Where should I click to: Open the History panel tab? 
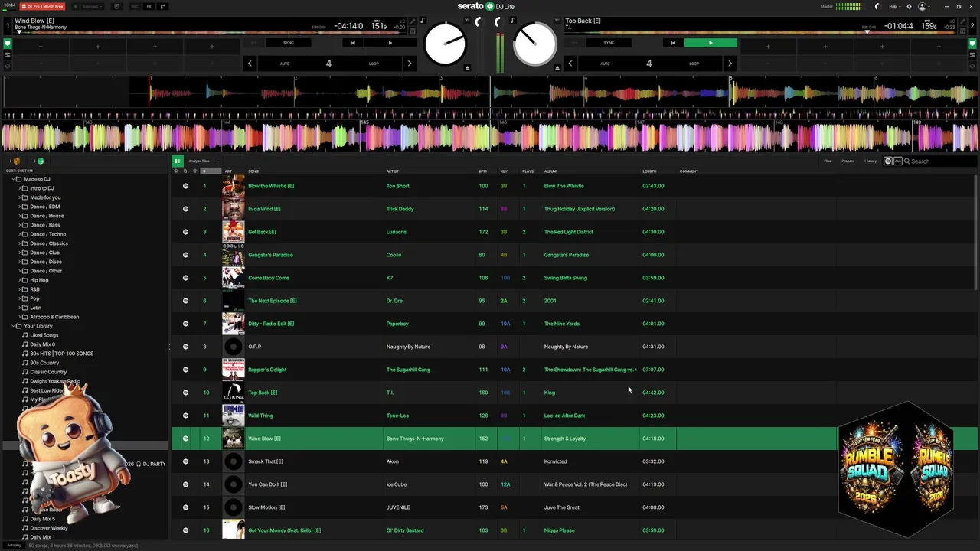[871, 161]
